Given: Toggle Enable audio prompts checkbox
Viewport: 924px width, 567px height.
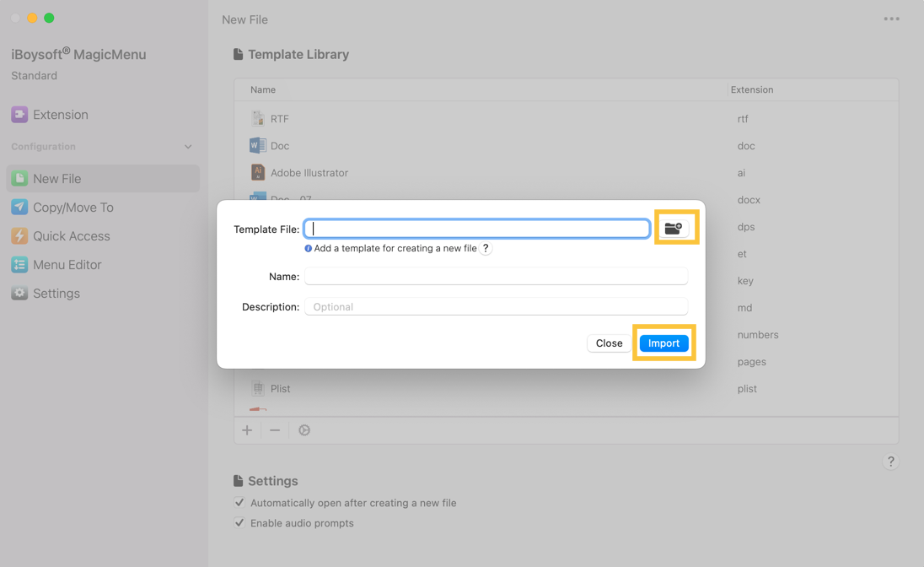Looking at the screenshot, I should (x=240, y=523).
